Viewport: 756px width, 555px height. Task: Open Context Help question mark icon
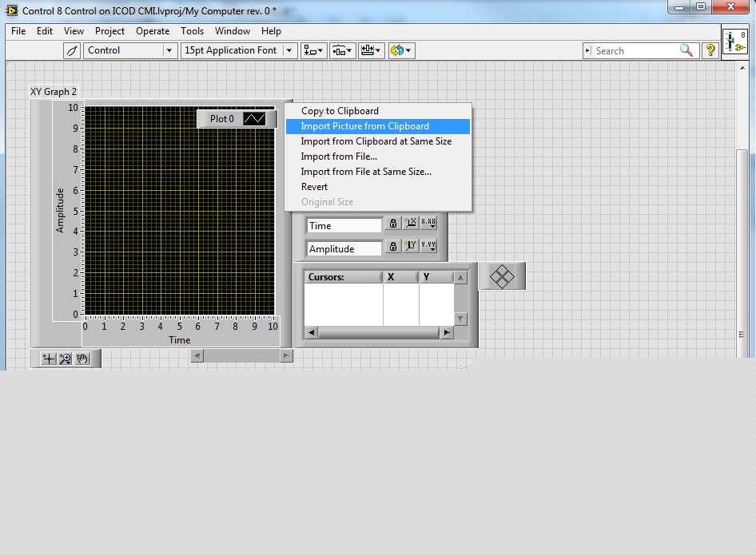point(710,50)
